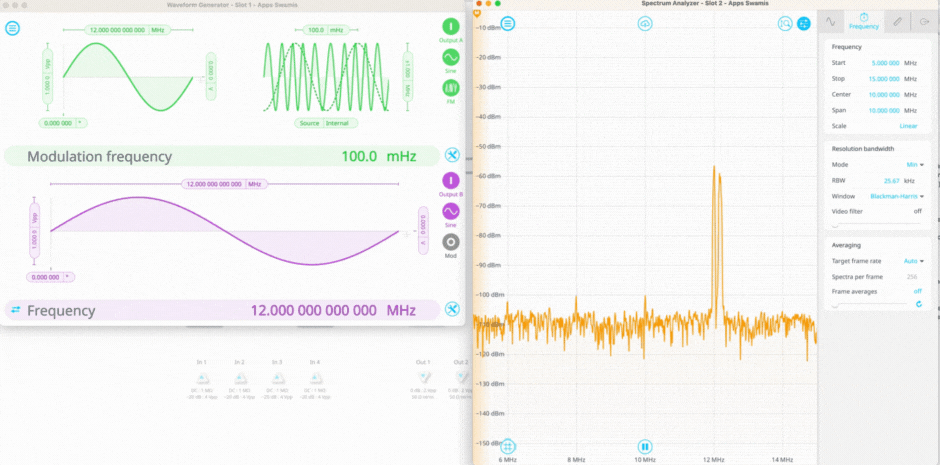This screenshot has height=465, width=940.
Task: Click the cursors grid icon at bottom-left of plot
Action: pyautogui.click(x=508, y=446)
